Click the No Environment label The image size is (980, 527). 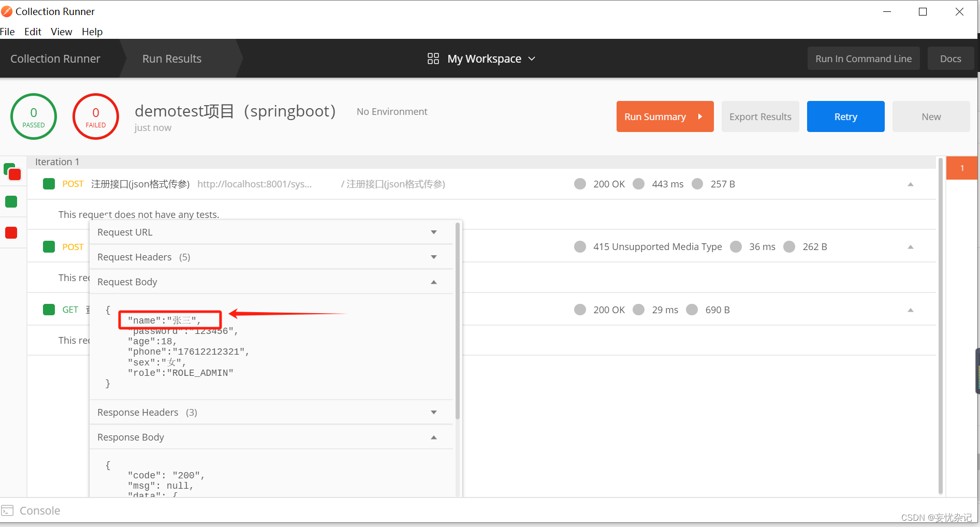392,111
